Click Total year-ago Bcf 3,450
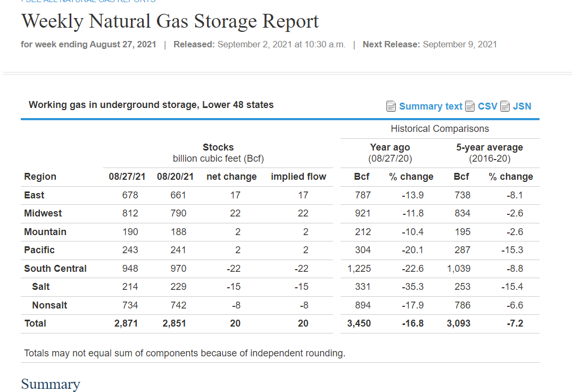 [359, 323]
